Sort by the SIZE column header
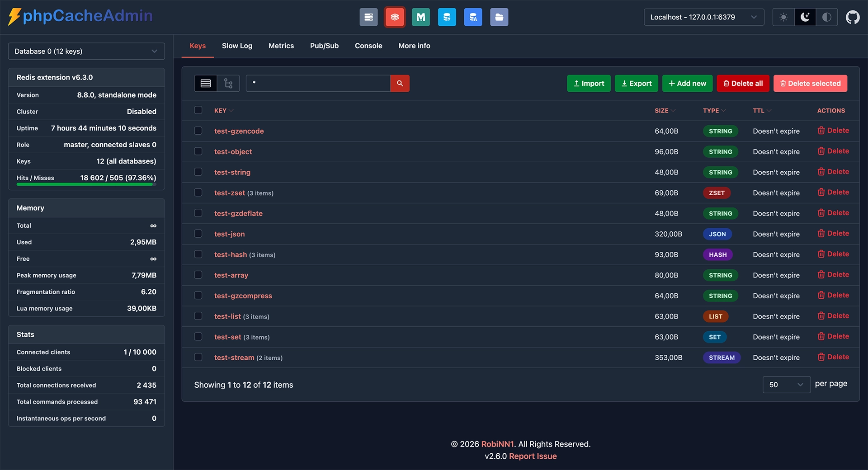868x470 pixels. tap(665, 111)
